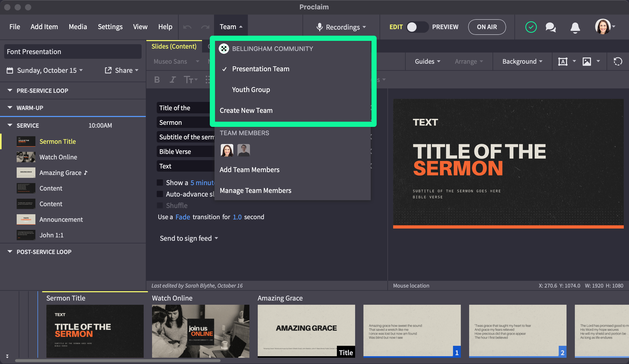
Task: Select the Watch Online slide thumbnail
Action: 200,331
